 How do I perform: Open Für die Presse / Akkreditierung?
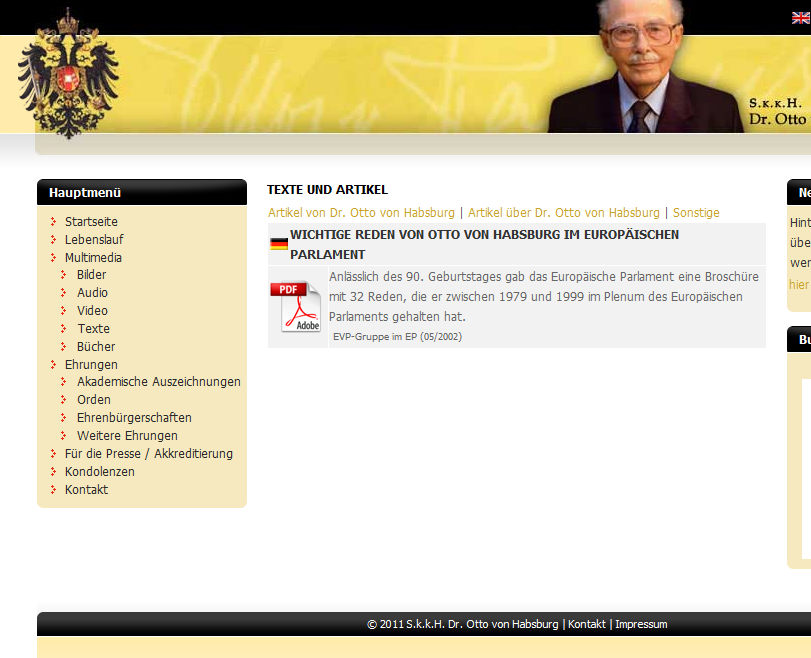(x=148, y=454)
